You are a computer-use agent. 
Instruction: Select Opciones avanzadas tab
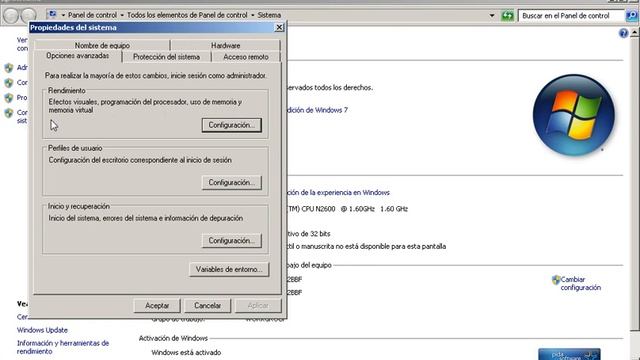click(78, 56)
